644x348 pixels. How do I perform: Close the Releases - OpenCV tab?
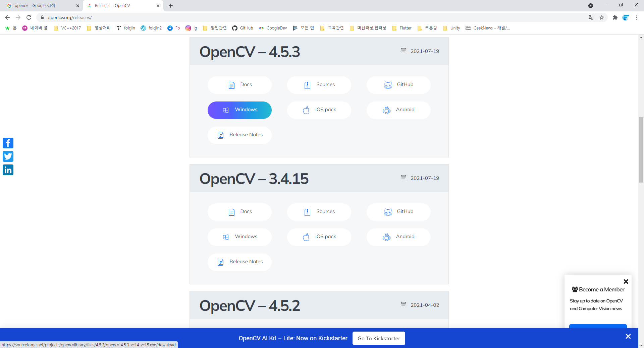click(158, 6)
